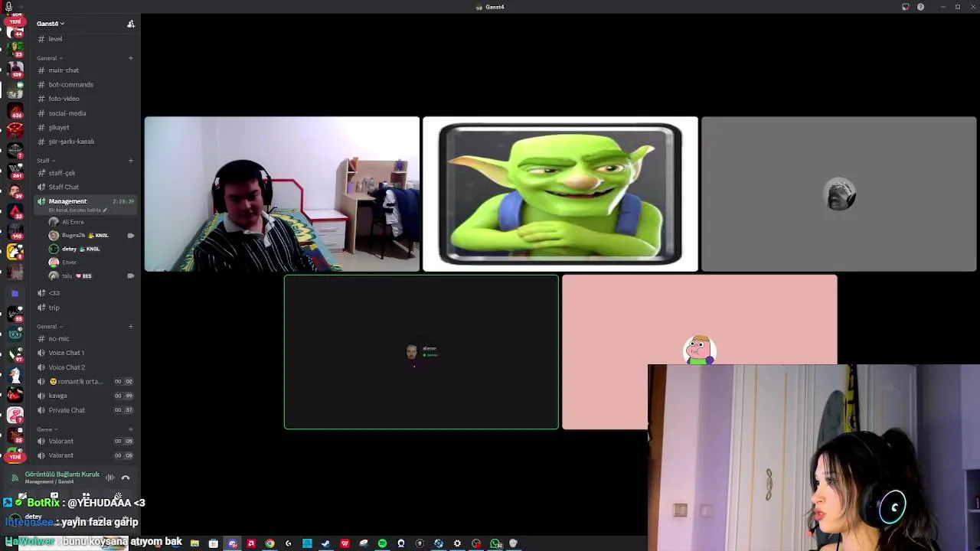
Task: Add a channel to the first General category
Action: coord(131,58)
